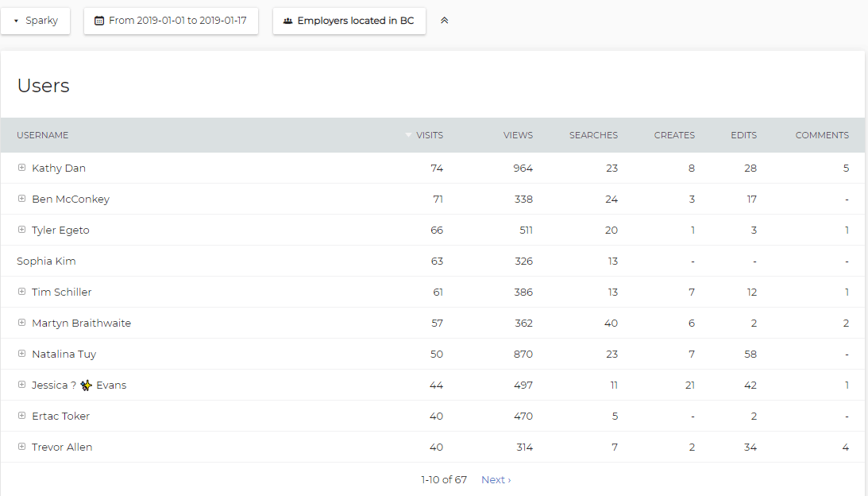The width and height of the screenshot is (868, 496).
Task: Collapse the filter bar with double chevron
Action: pyautogui.click(x=444, y=21)
